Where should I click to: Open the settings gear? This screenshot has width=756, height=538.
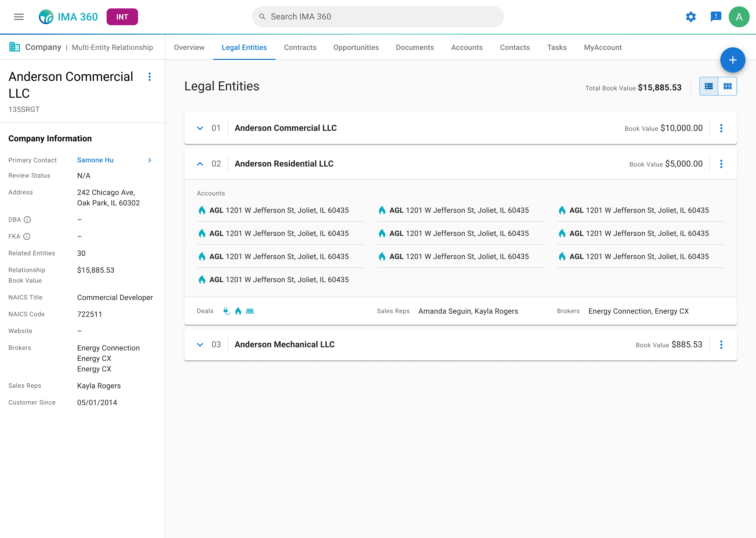pyautogui.click(x=691, y=17)
